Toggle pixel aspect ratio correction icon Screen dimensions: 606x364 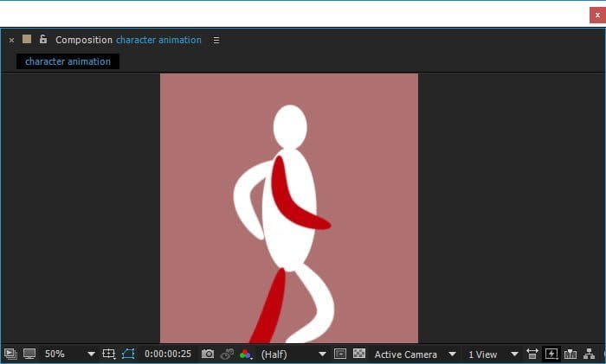(532, 354)
